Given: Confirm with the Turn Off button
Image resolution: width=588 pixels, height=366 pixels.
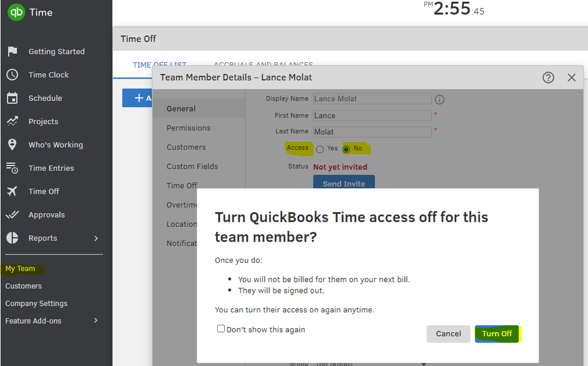Looking at the screenshot, I should pos(497,334).
